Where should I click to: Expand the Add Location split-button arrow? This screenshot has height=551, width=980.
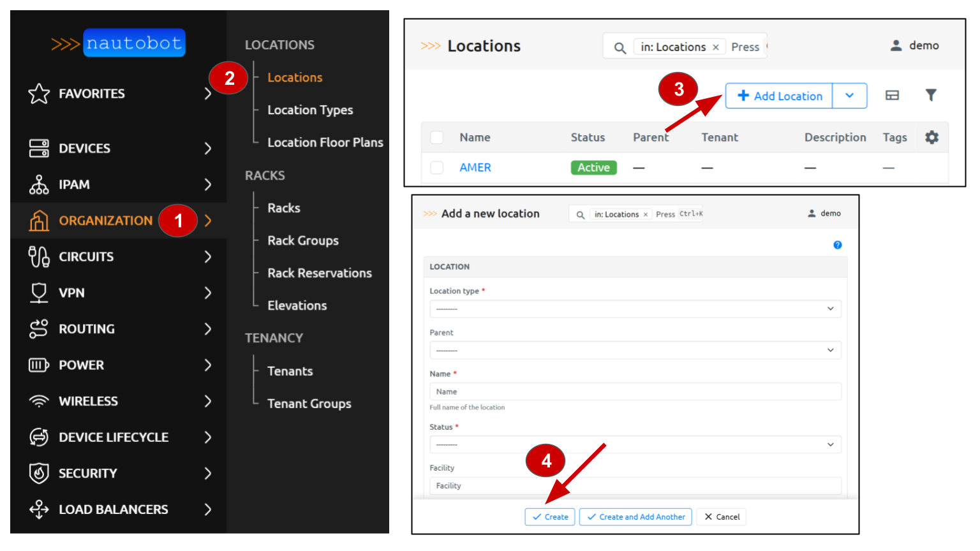[849, 96]
